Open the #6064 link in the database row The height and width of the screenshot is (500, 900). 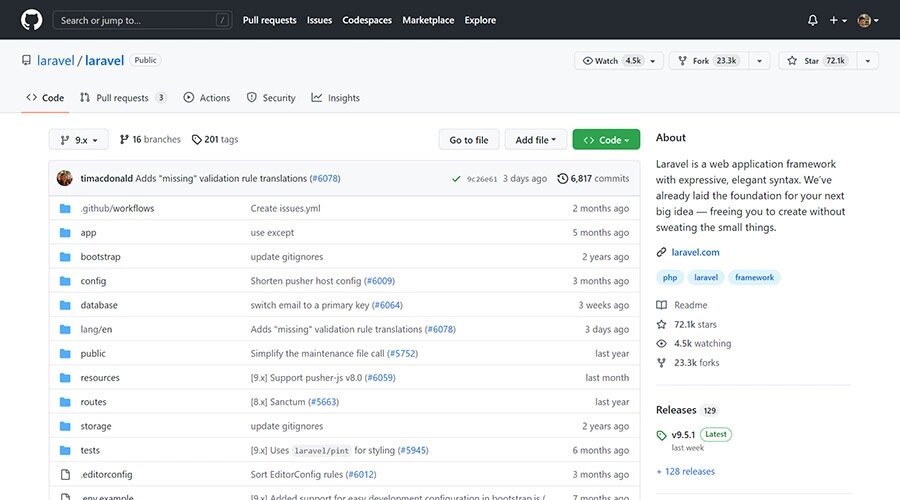(x=387, y=305)
